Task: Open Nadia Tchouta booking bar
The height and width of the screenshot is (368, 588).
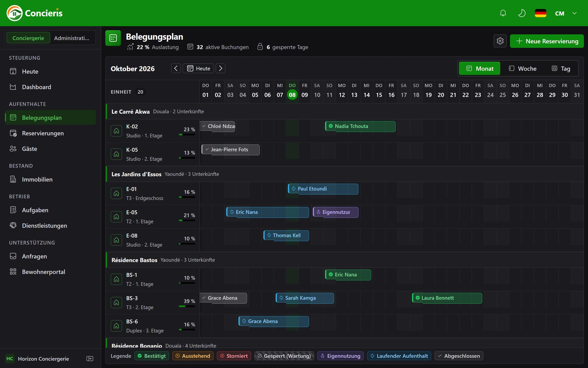Action: 360,126
